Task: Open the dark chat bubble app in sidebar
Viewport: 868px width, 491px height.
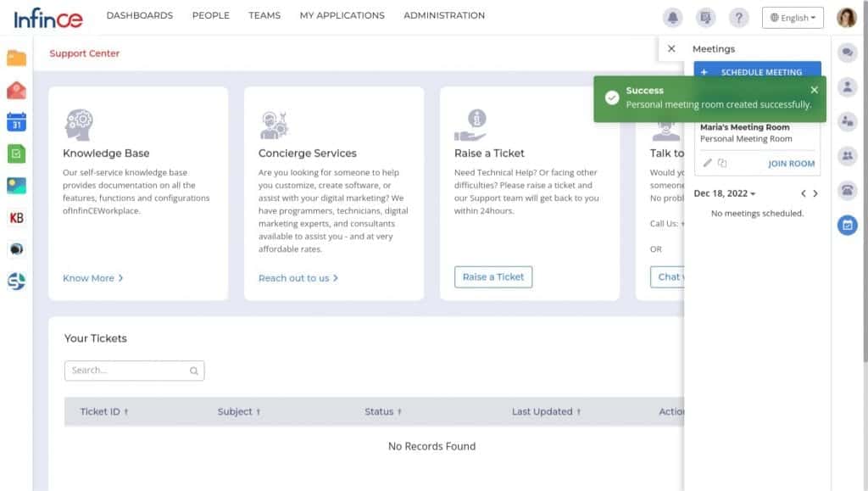Action: pyautogui.click(x=17, y=249)
